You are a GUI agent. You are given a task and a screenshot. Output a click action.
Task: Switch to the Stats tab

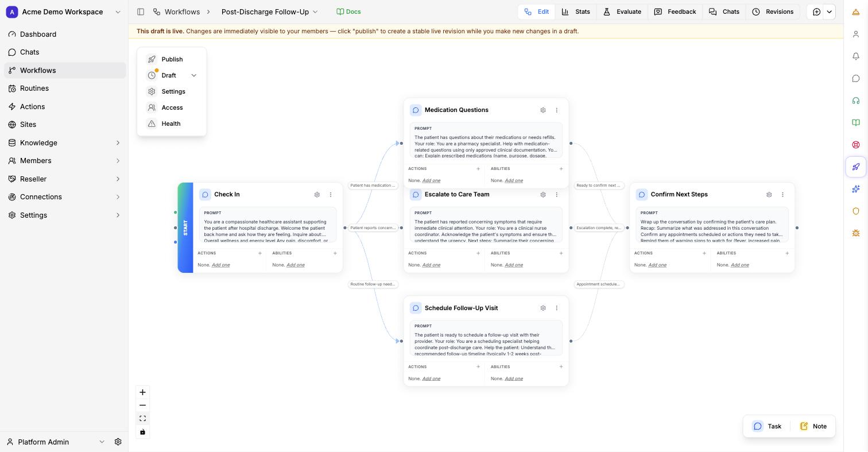coord(576,12)
